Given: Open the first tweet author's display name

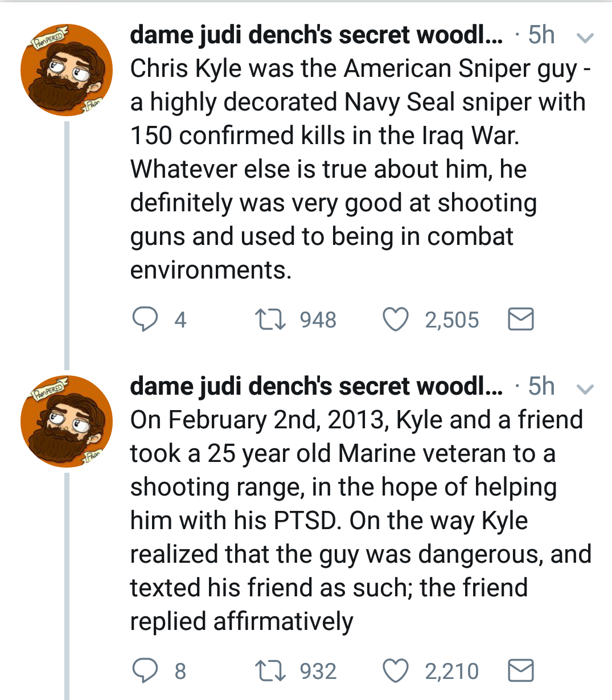Looking at the screenshot, I should click(x=316, y=35).
